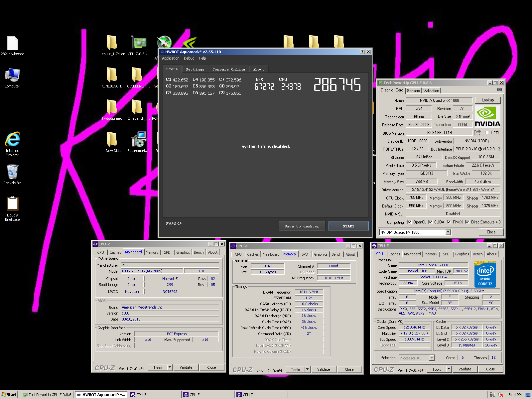This screenshot has width=532, height=399.
Task: Click the Lookup button in GPU-Z
Action: click(488, 100)
